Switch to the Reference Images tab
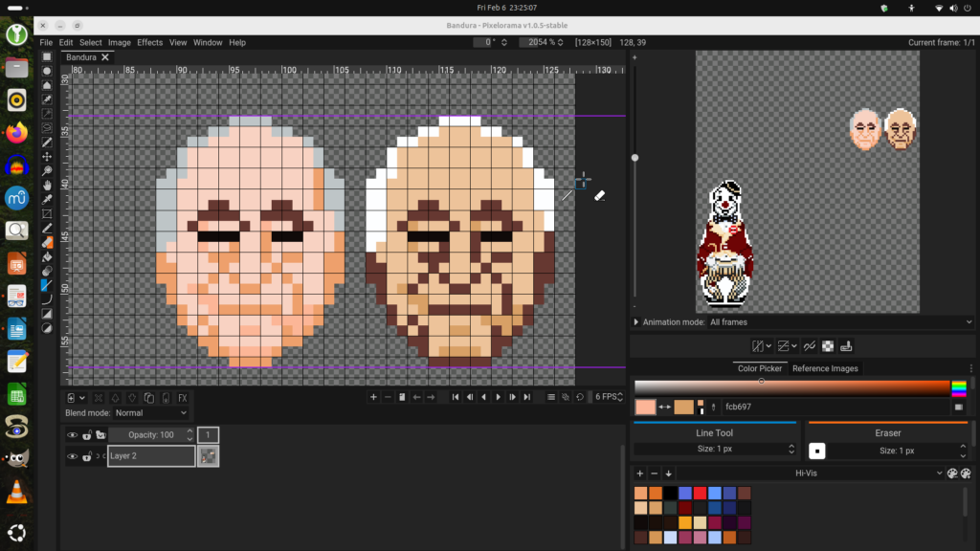This screenshot has width=980, height=551. 825,368
